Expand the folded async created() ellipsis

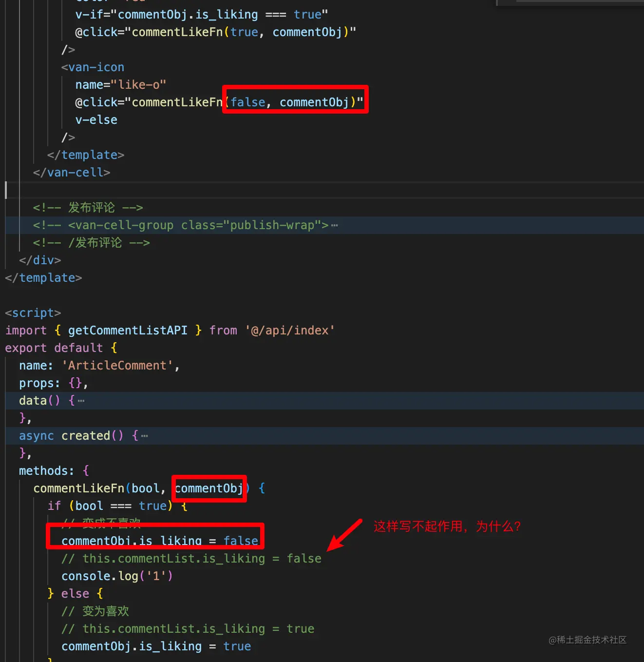click(144, 436)
